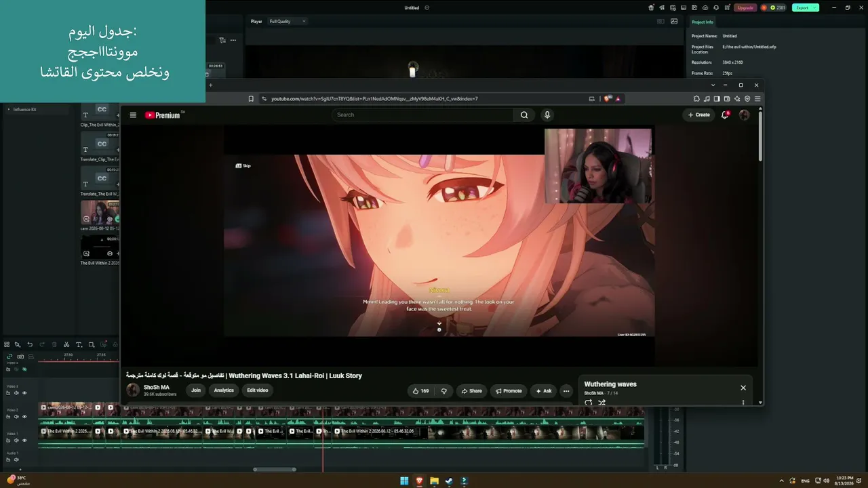
Task: Start YouTube voice search with the microphone
Action: pyautogui.click(x=547, y=115)
